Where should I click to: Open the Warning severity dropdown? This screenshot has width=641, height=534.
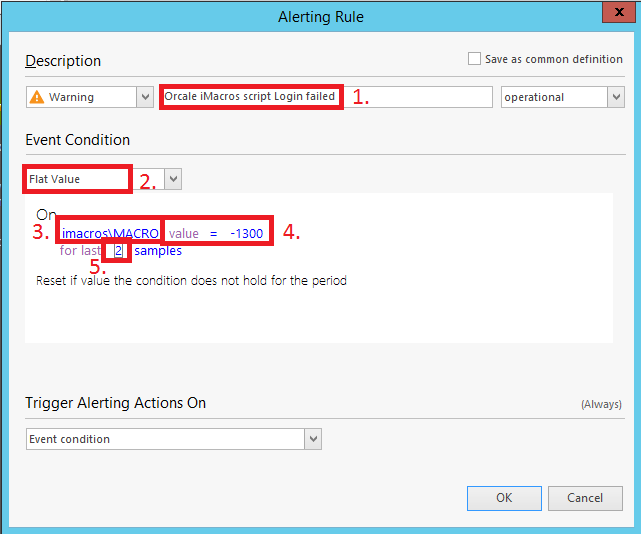coord(145,97)
